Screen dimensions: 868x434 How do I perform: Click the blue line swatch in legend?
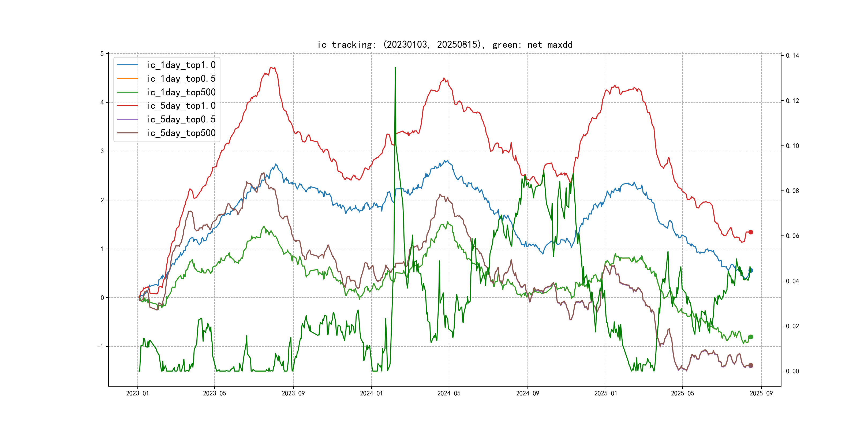[127, 65]
